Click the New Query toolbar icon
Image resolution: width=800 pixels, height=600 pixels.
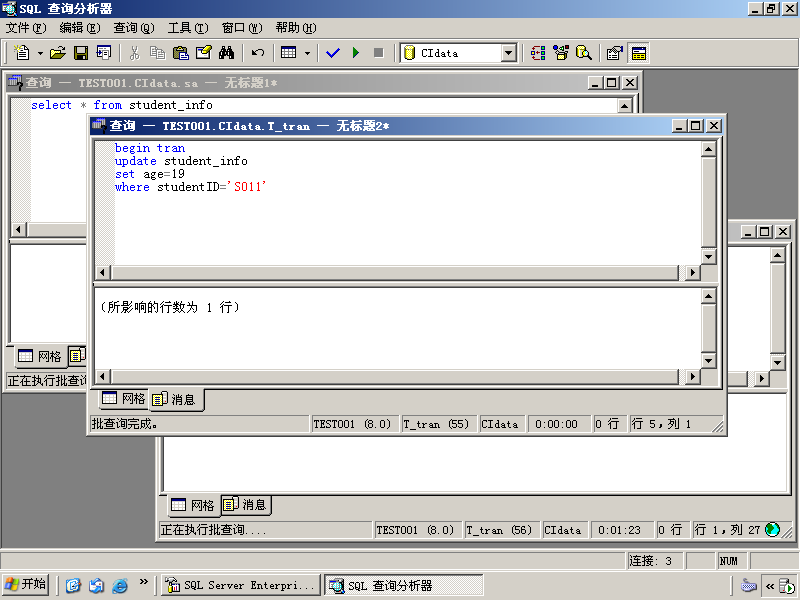(22, 53)
